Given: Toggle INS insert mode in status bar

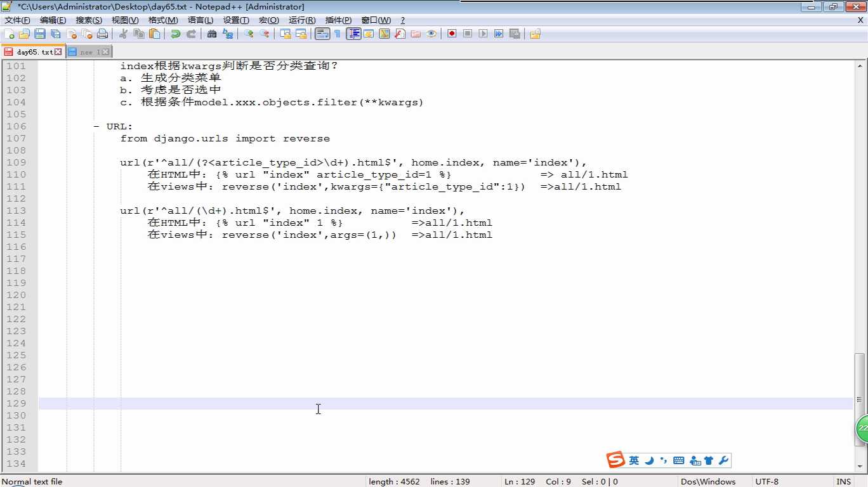Looking at the screenshot, I should pyautogui.click(x=844, y=482).
